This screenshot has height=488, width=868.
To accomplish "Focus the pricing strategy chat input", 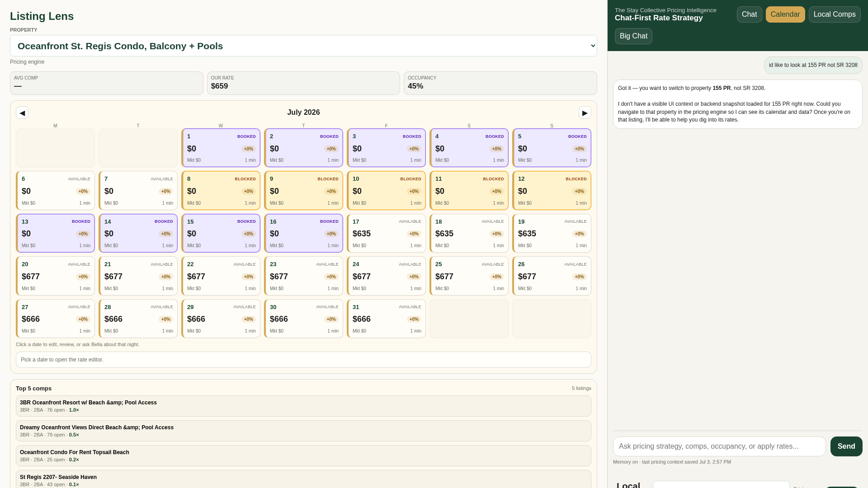I will (719, 446).
